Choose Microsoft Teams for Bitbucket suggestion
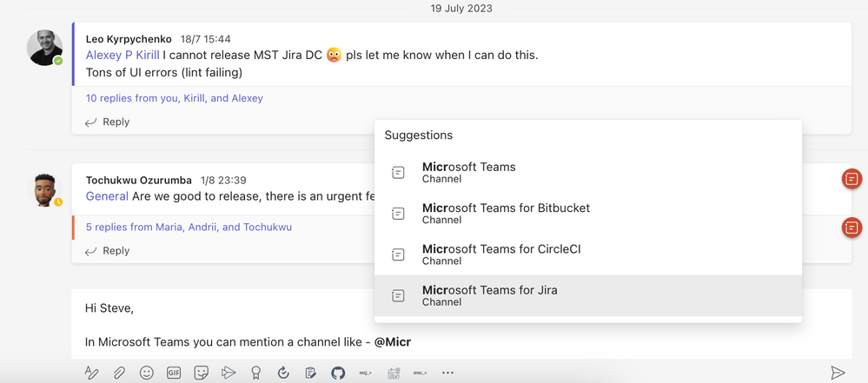 [x=506, y=213]
